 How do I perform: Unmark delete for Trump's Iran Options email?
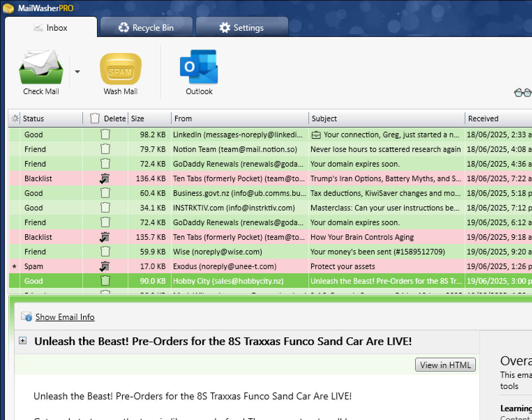[x=105, y=178]
